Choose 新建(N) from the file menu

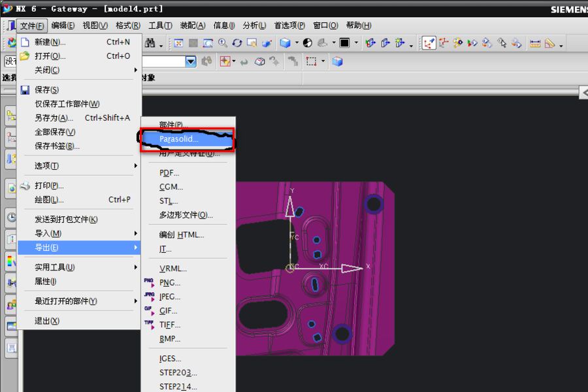(80, 42)
